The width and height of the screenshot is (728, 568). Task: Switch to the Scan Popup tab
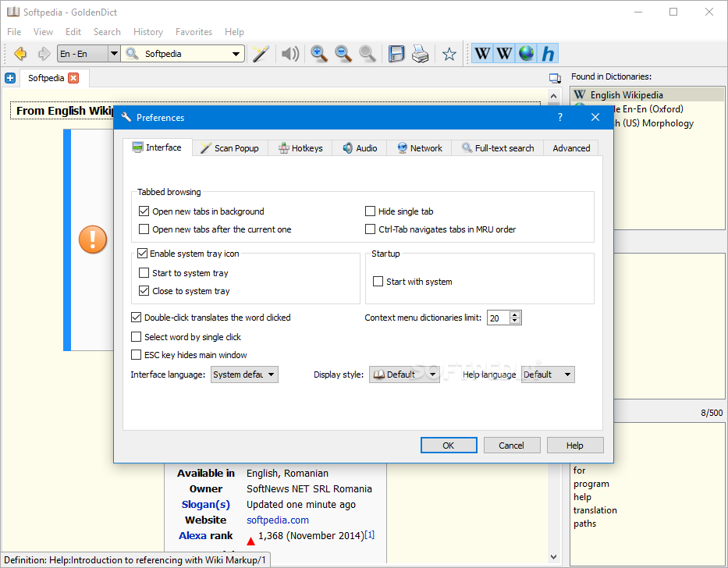click(230, 148)
